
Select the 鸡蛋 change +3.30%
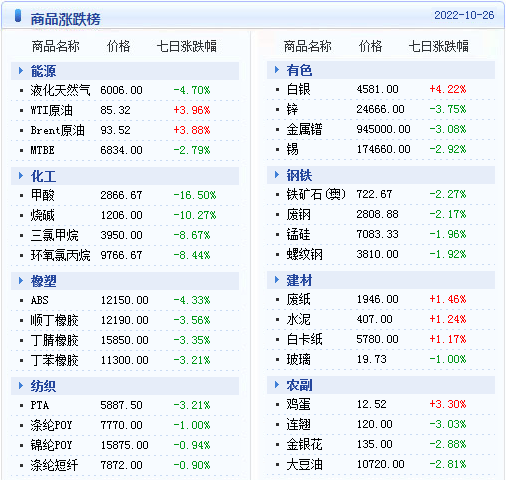448,404
